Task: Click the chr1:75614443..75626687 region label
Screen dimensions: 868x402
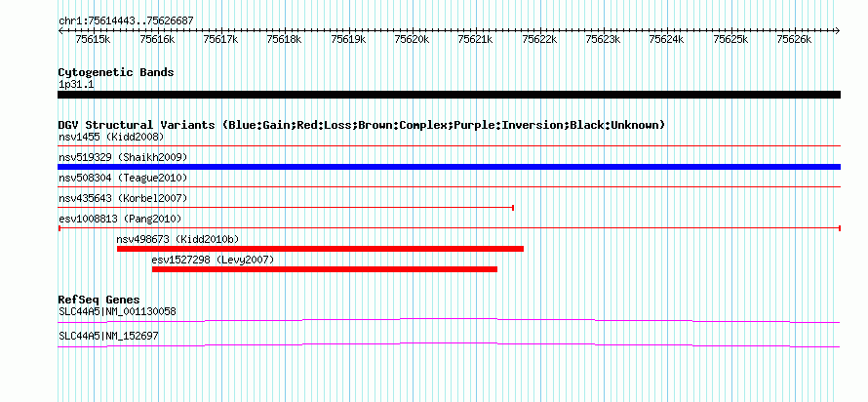Action: click(126, 21)
